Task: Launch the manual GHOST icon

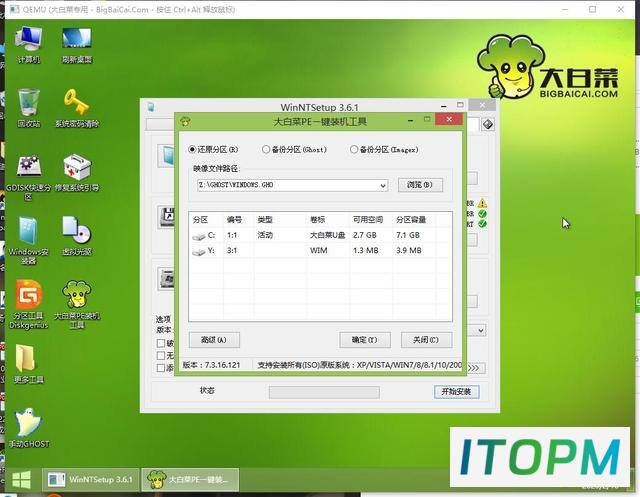Action: tap(28, 428)
